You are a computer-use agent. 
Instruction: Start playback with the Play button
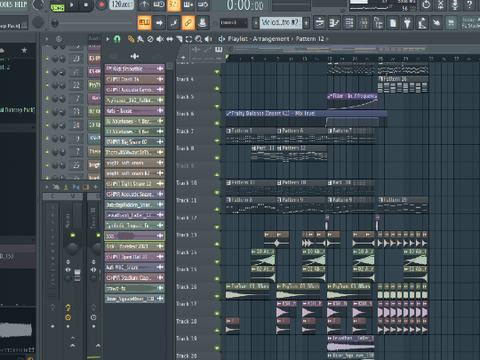[x=71, y=5]
